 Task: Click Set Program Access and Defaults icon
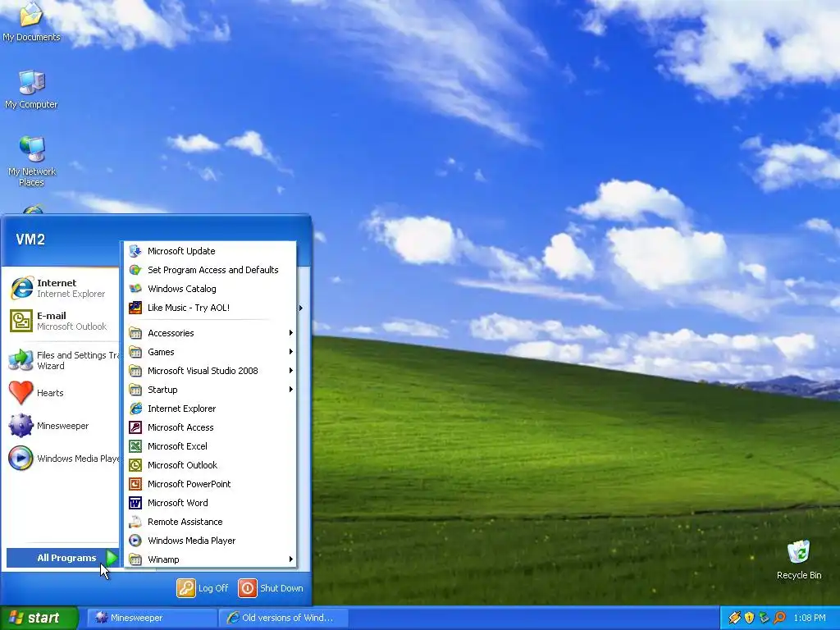click(135, 269)
